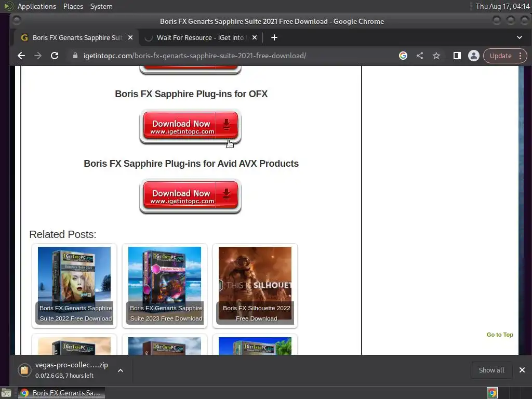
Task: Open the Applications menu
Action: point(37,6)
